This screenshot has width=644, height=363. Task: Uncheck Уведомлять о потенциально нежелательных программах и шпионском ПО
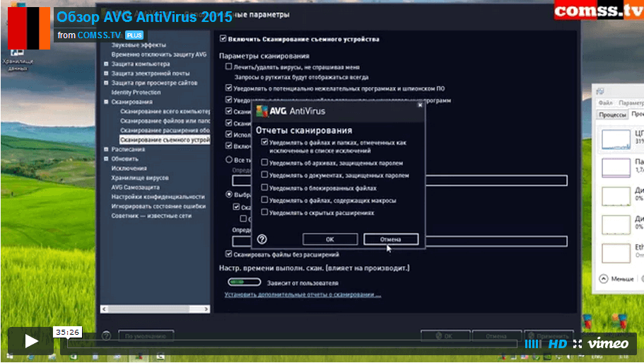(x=229, y=88)
